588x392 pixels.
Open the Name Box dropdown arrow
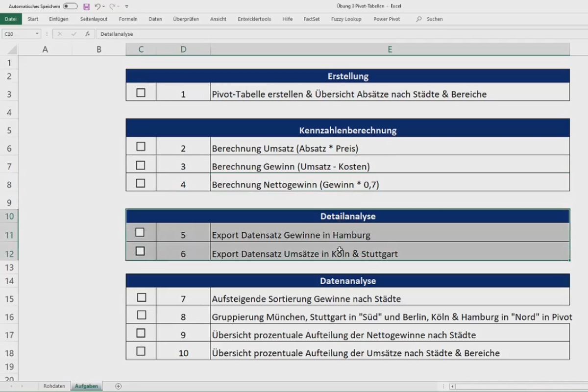[37, 34]
